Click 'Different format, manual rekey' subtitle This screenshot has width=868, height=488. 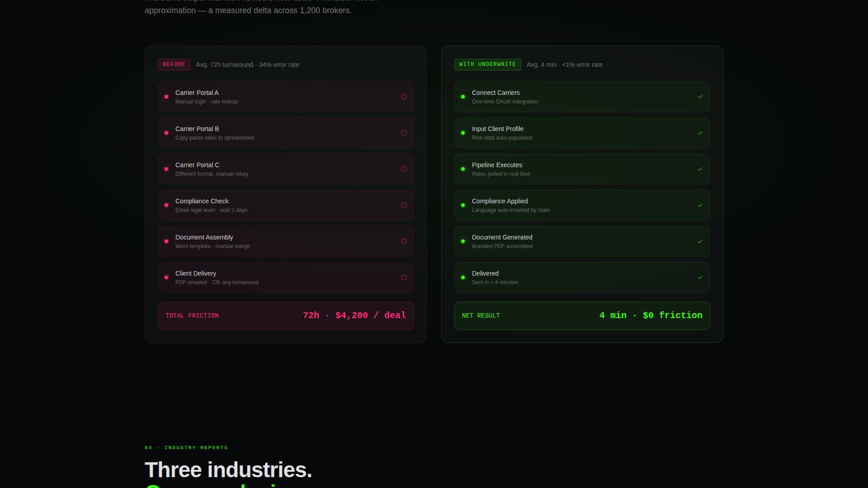[212, 174]
